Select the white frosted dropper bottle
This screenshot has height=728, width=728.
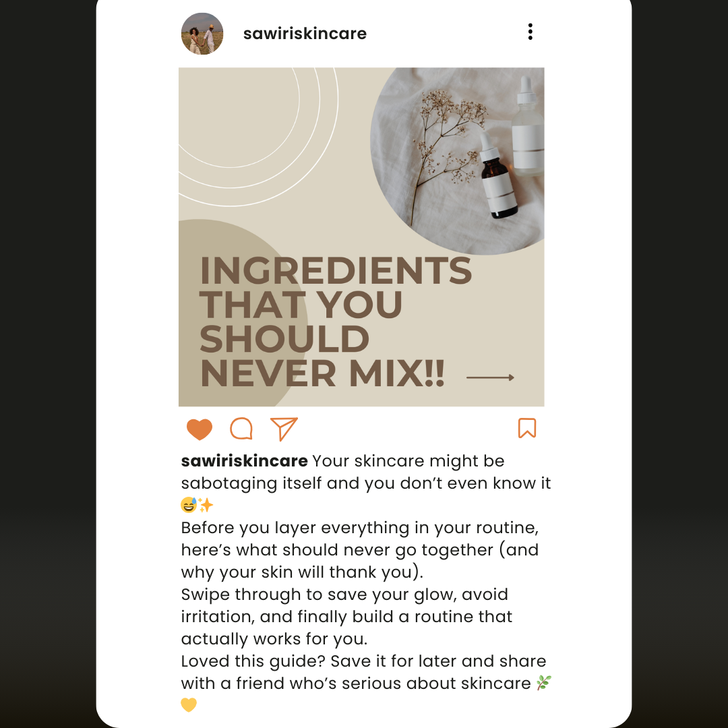pyautogui.click(x=528, y=125)
